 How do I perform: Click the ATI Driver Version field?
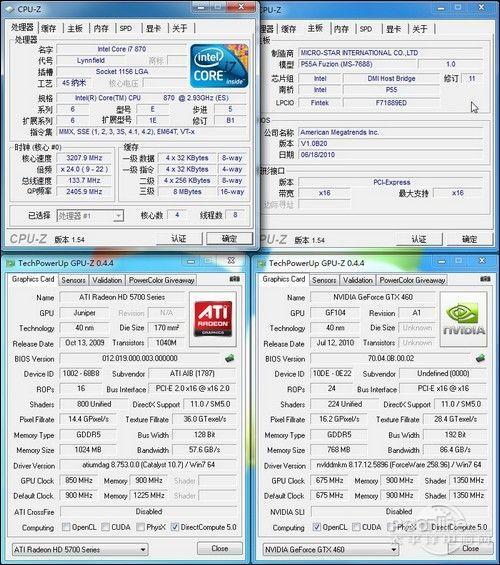tap(148, 465)
